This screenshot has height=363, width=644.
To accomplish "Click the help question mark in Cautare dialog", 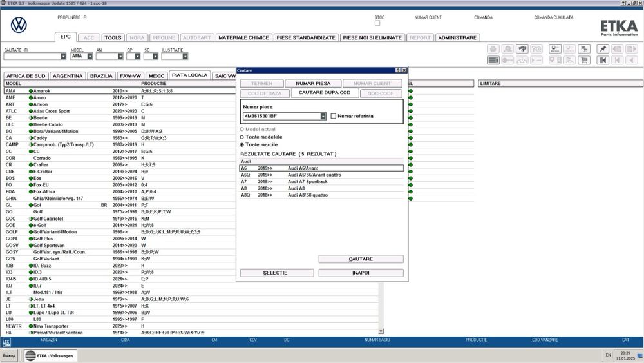I will click(397, 70).
